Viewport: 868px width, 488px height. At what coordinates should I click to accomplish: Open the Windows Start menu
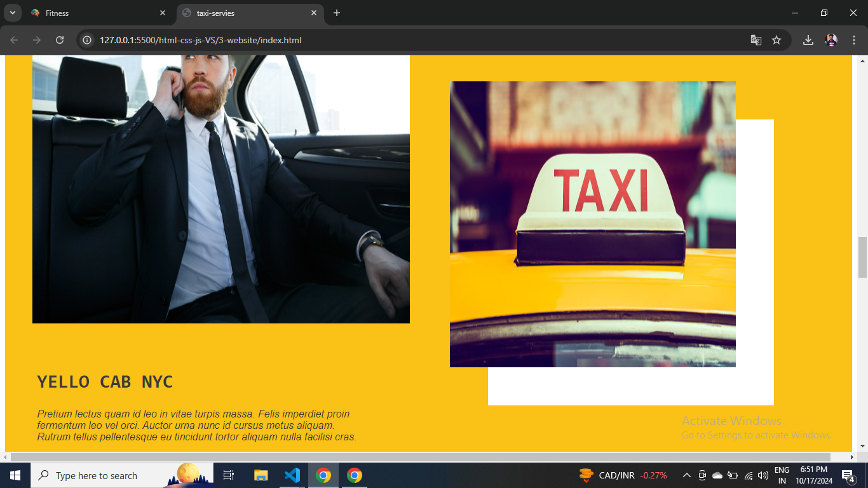[15, 475]
